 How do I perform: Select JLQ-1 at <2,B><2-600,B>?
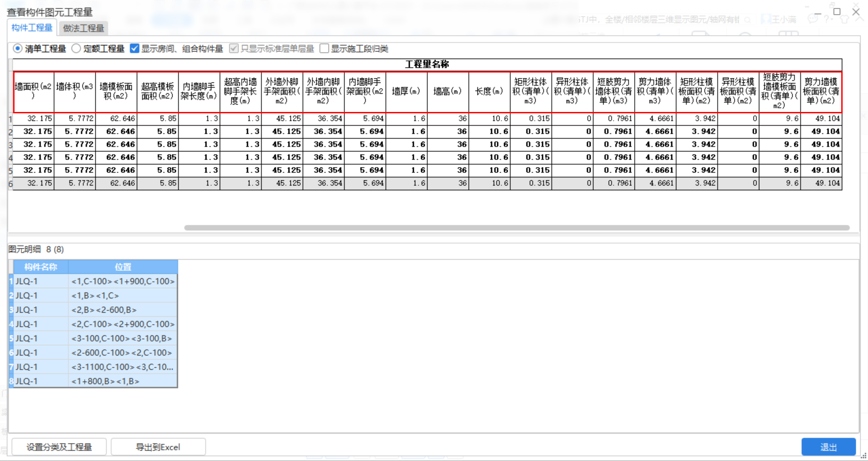(x=93, y=310)
